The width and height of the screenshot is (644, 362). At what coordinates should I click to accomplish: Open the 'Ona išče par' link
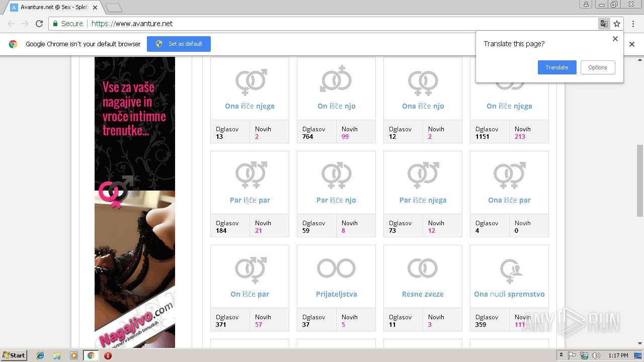coord(509,200)
